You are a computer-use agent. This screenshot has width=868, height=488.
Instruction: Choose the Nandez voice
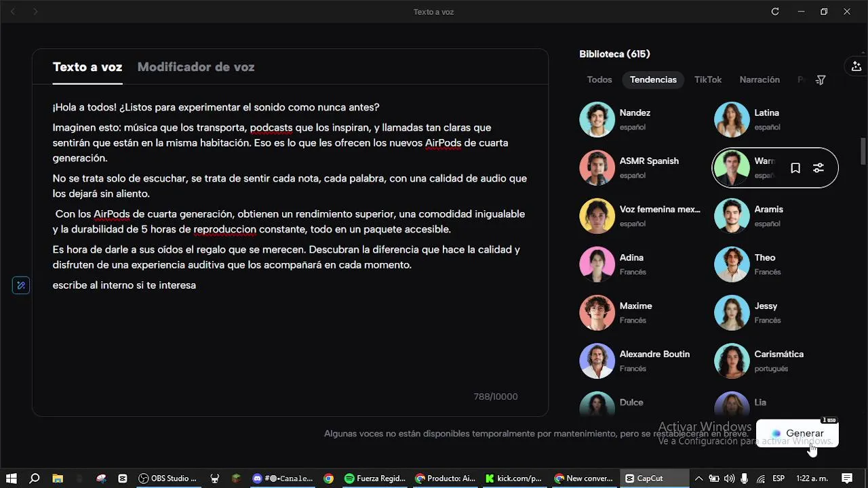641,119
